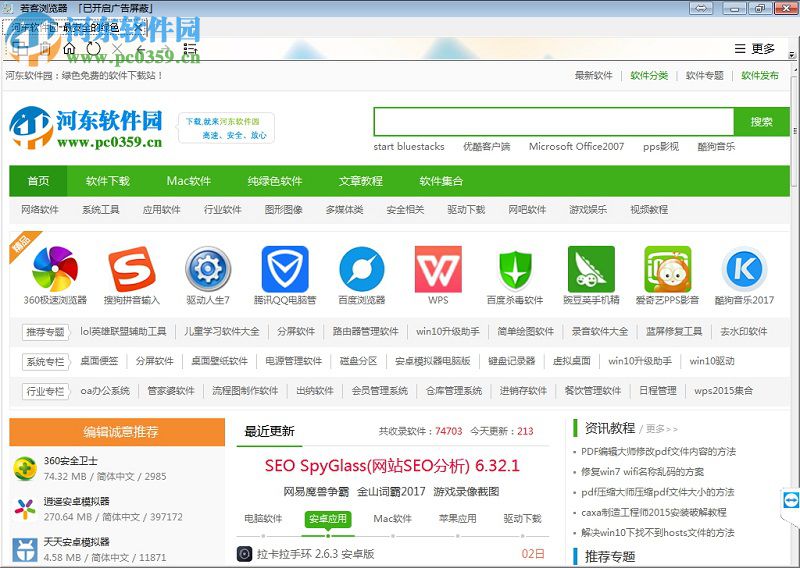The image size is (800, 568).
Task: Open lol英雄联盟辅助工具 topic link
Action: coord(123,331)
